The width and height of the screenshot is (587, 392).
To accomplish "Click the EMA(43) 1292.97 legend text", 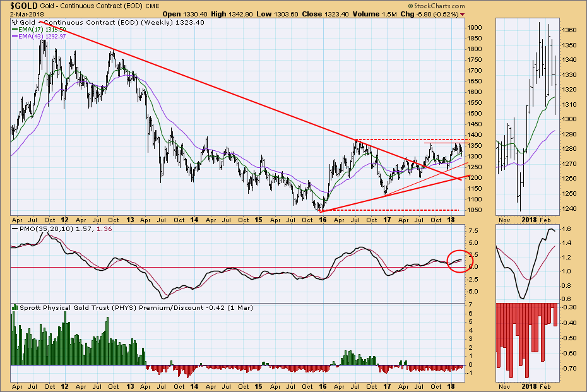I will coord(42,37).
